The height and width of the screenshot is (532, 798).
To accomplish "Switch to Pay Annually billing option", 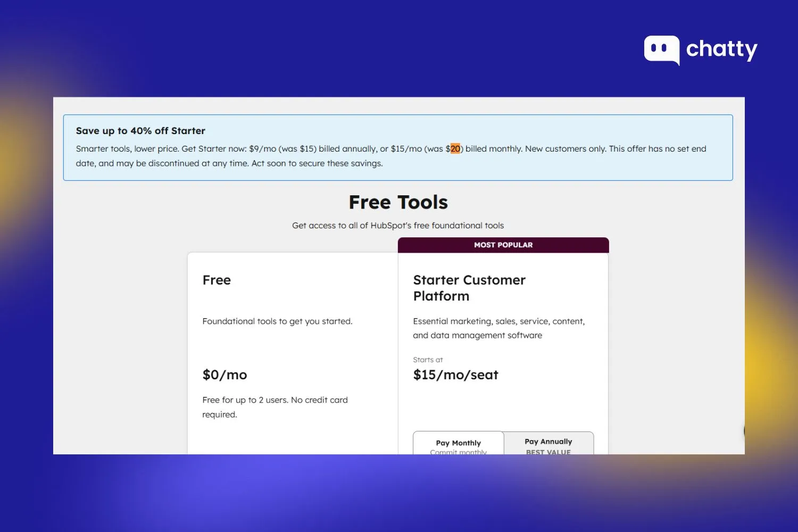I will pyautogui.click(x=548, y=443).
